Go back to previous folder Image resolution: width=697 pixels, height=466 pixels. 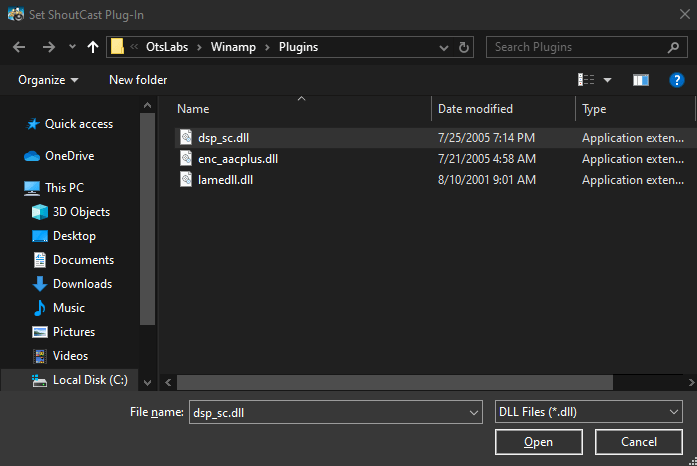click(19, 47)
